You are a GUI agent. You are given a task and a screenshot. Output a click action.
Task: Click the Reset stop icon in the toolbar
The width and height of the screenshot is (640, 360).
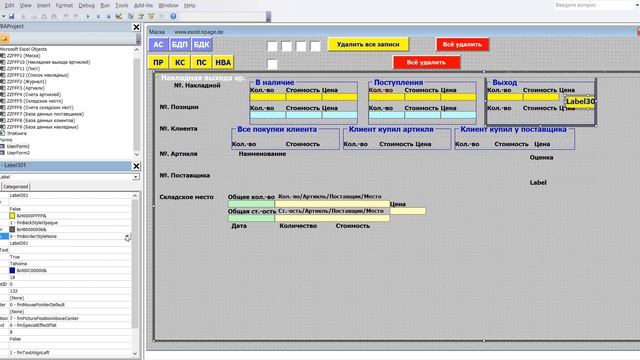click(108, 16)
